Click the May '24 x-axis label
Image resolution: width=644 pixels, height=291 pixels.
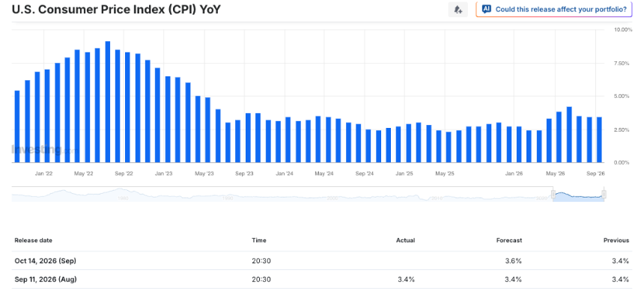coord(324,174)
